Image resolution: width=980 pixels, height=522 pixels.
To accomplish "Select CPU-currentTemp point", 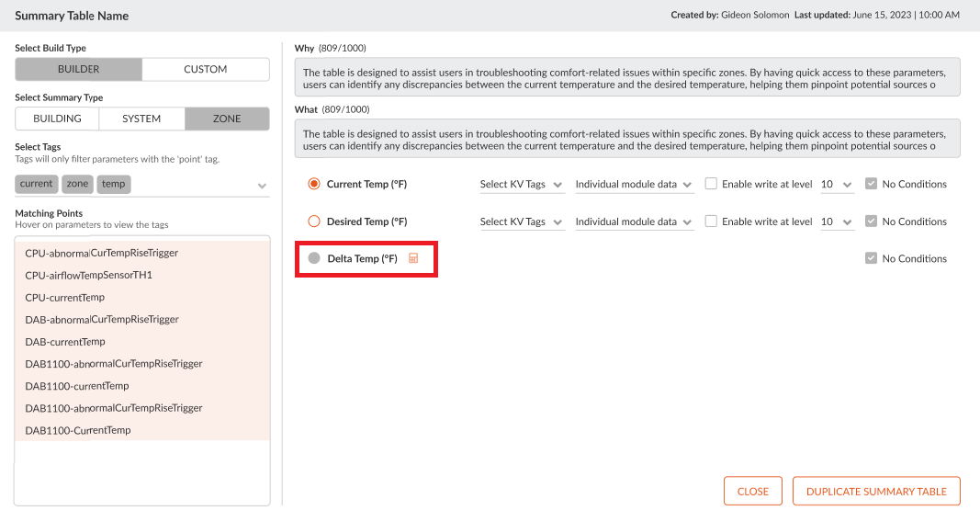I will click(x=142, y=298).
